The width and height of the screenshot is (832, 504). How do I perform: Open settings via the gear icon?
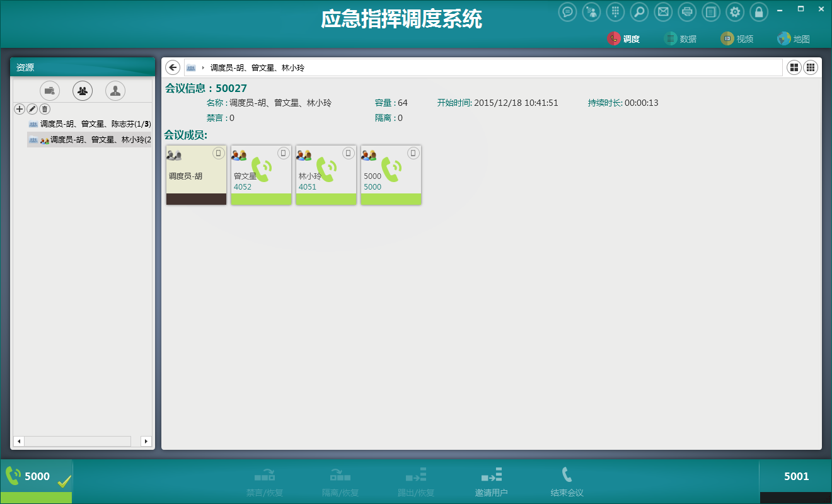point(735,12)
